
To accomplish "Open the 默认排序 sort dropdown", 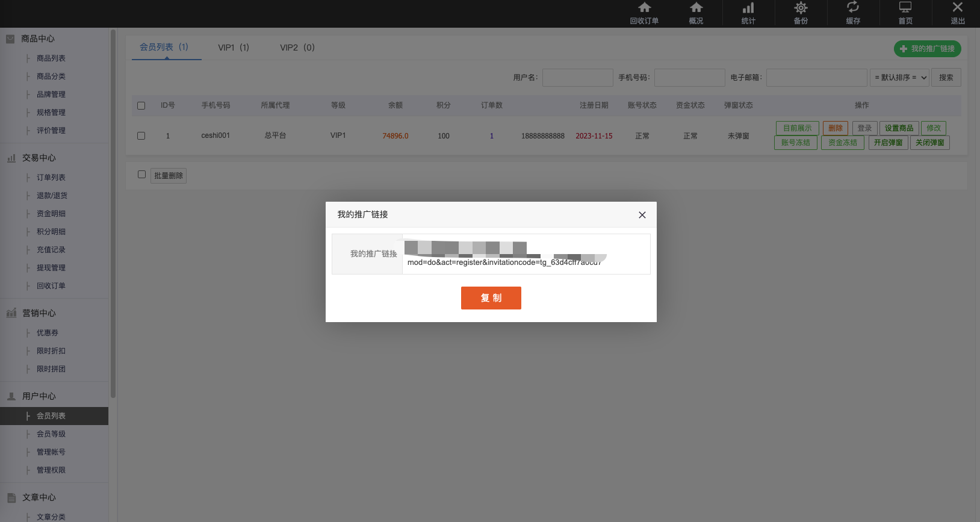I will [900, 78].
